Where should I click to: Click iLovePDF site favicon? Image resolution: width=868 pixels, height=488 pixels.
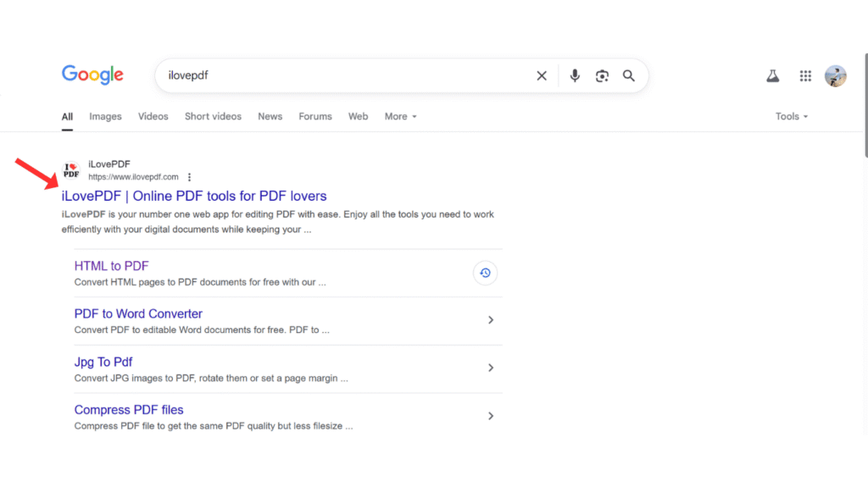tap(71, 170)
